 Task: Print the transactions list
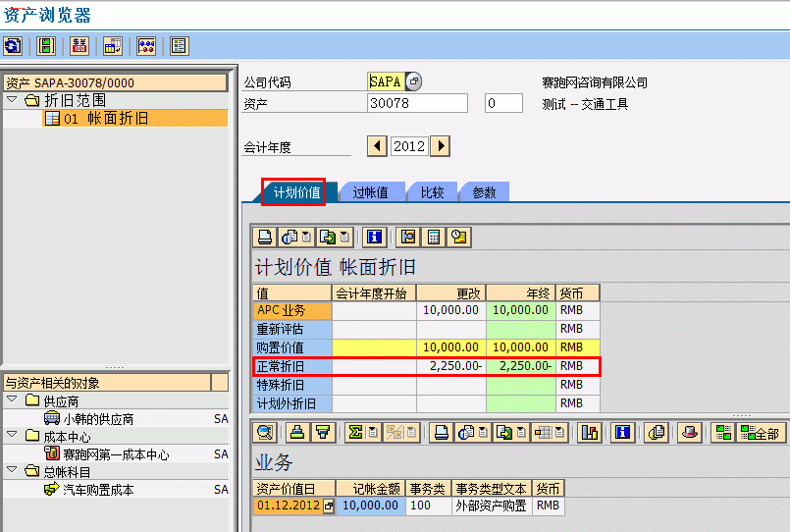(x=442, y=432)
